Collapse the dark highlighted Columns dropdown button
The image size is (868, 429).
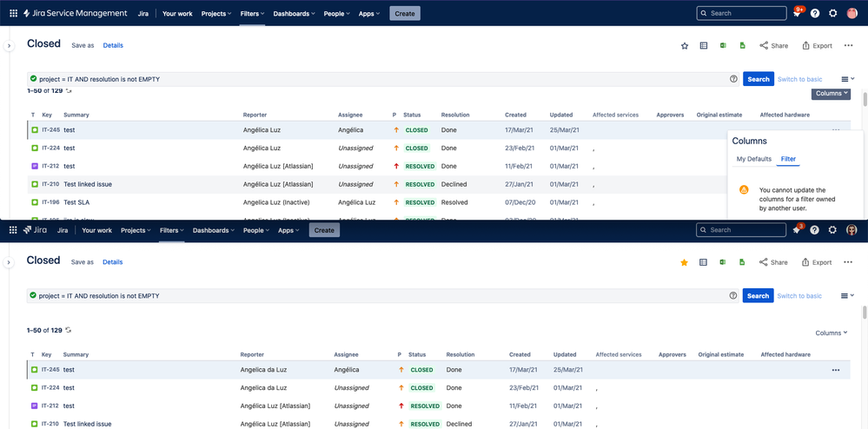tap(831, 94)
